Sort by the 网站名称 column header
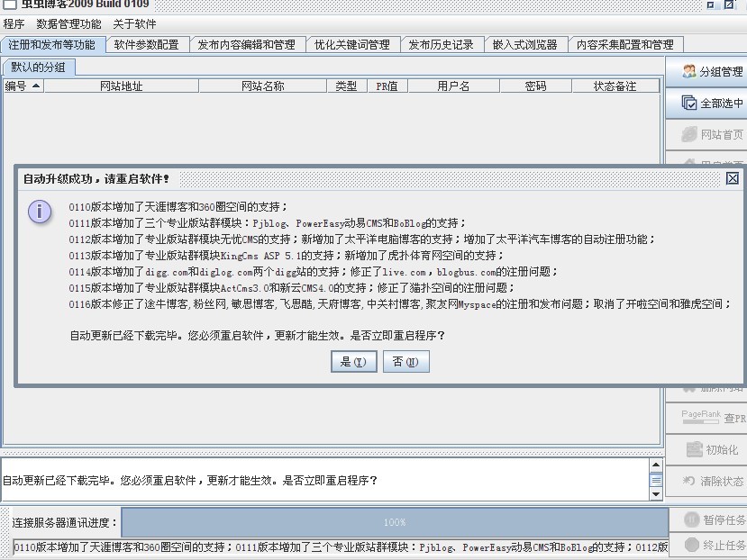 262,86
